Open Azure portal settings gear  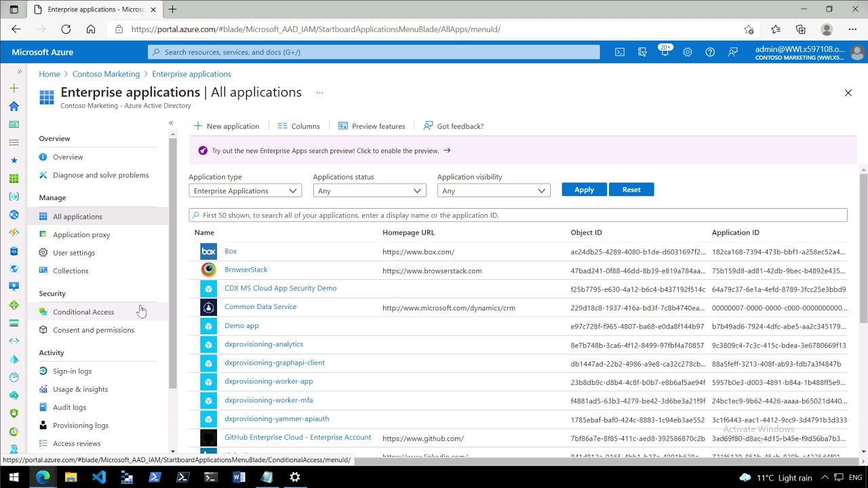coord(687,52)
